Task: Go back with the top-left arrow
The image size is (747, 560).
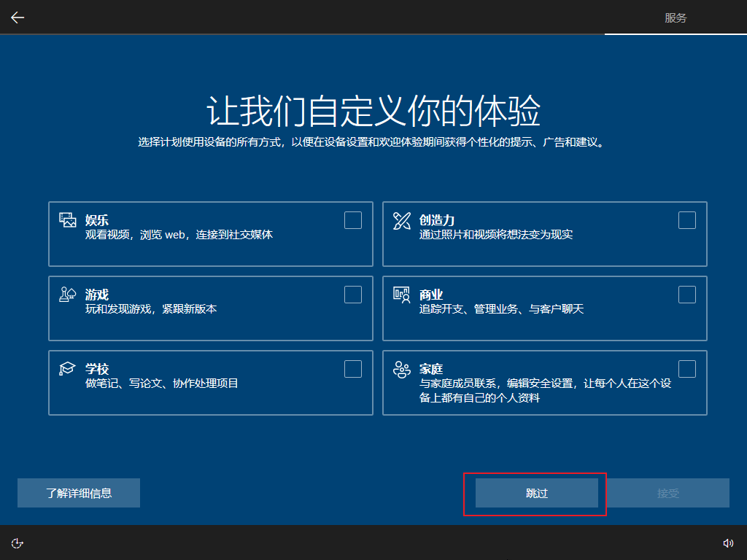Action: pos(18,17)
